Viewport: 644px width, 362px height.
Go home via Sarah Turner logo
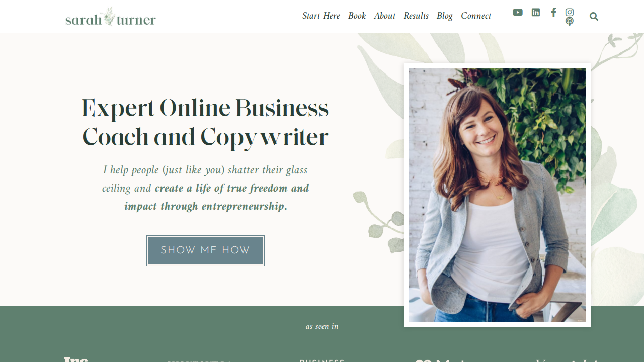[111, 17]
